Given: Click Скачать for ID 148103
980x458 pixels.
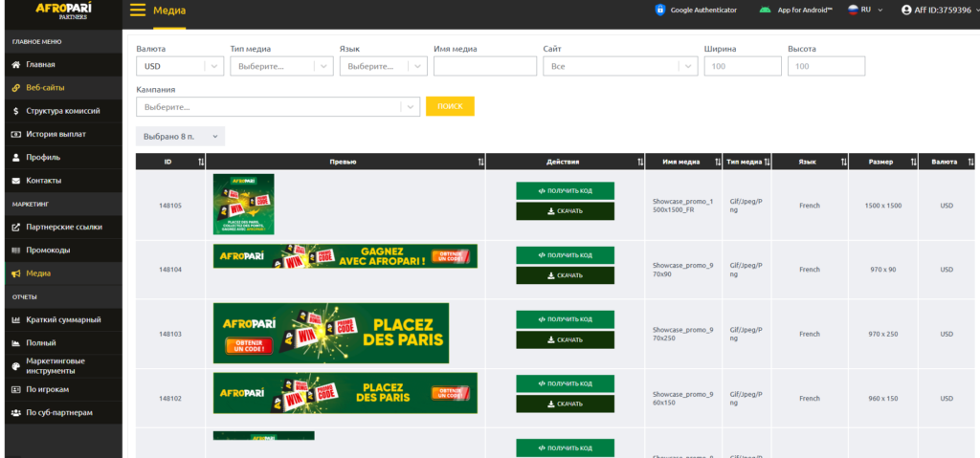Looking at the screenshot, I should click(x=565, y=339).
